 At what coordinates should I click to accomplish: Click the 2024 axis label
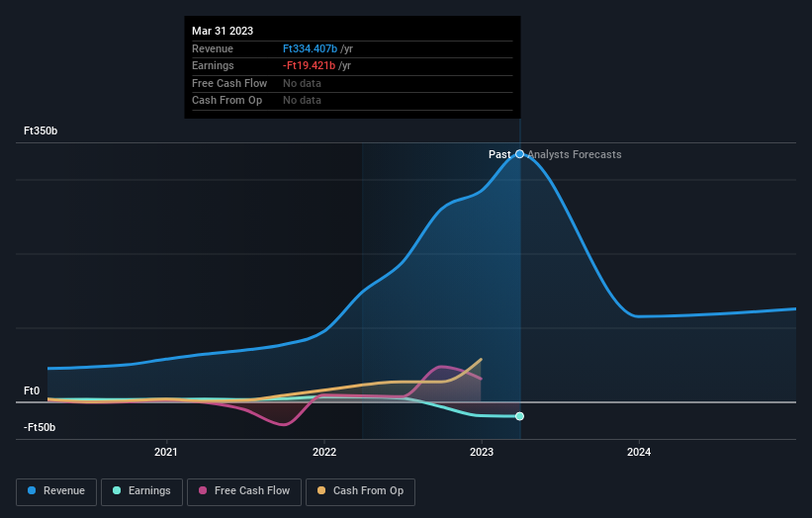pyautogui.click(x=639, y=452)
